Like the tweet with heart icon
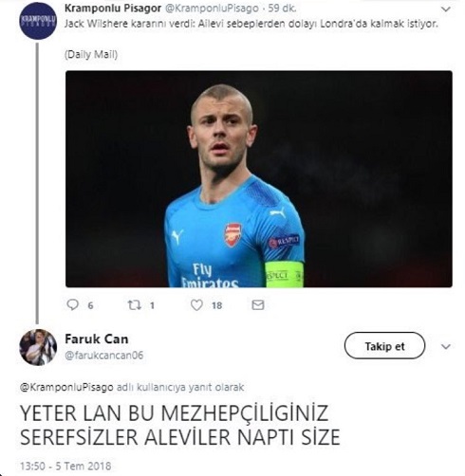This screenshot has height=476, width=465. pyautogui.click(x=196, y=305)
